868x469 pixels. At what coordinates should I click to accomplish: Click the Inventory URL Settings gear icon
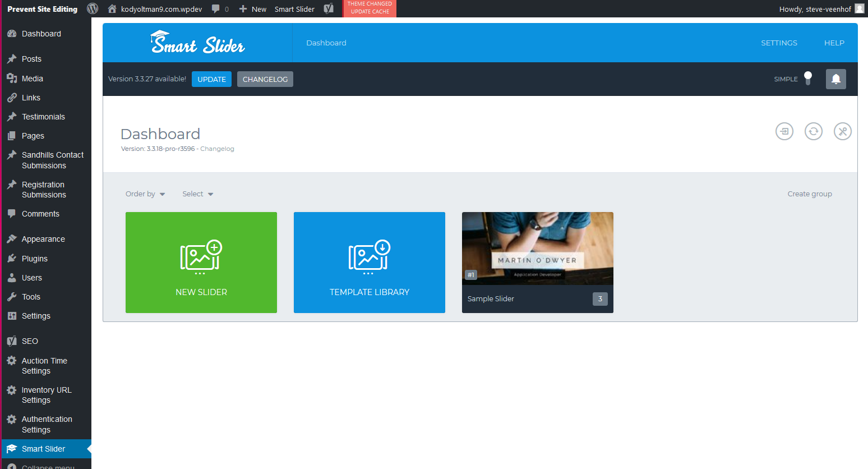point(12,390)
